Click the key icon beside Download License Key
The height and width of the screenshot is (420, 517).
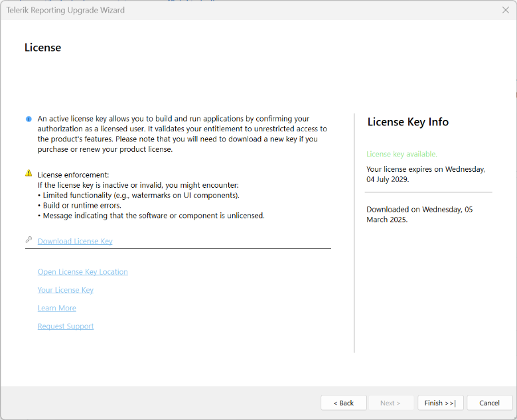pos(29,240)
